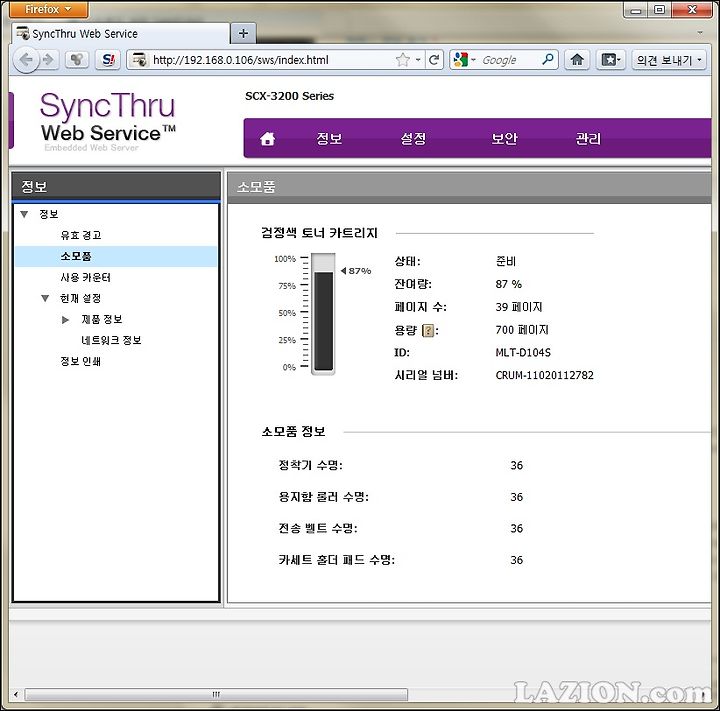Open the address bar history dropdown
The image size is (720, 711).
click(418, 60)
